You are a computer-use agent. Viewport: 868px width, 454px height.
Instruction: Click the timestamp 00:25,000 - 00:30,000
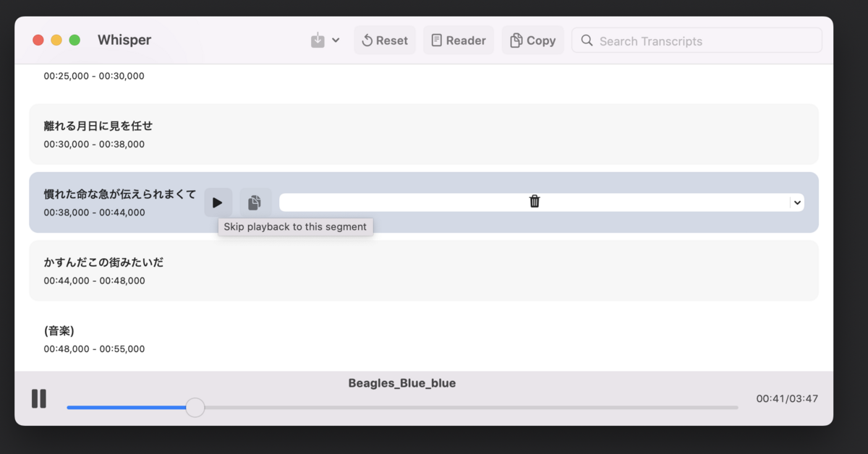(x=94, y=76)
